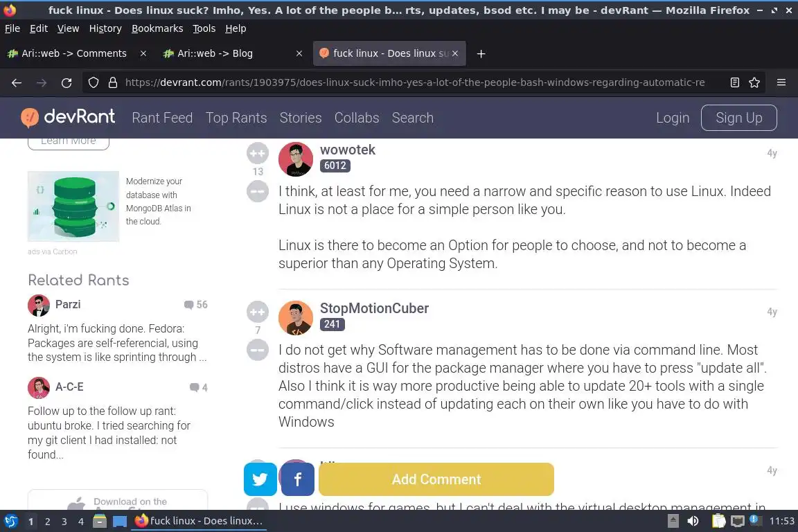Image resolution: width=798 pixels, height=532 pixels.
Task: Upvote StopMotionCuber's comment with ++
Action: [x=258, y=312]
